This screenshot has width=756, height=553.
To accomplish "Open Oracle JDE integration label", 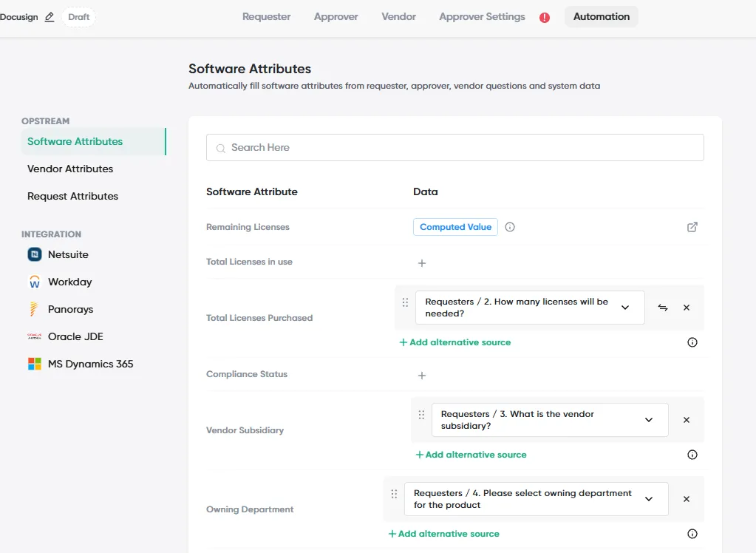I will (75, 336).
